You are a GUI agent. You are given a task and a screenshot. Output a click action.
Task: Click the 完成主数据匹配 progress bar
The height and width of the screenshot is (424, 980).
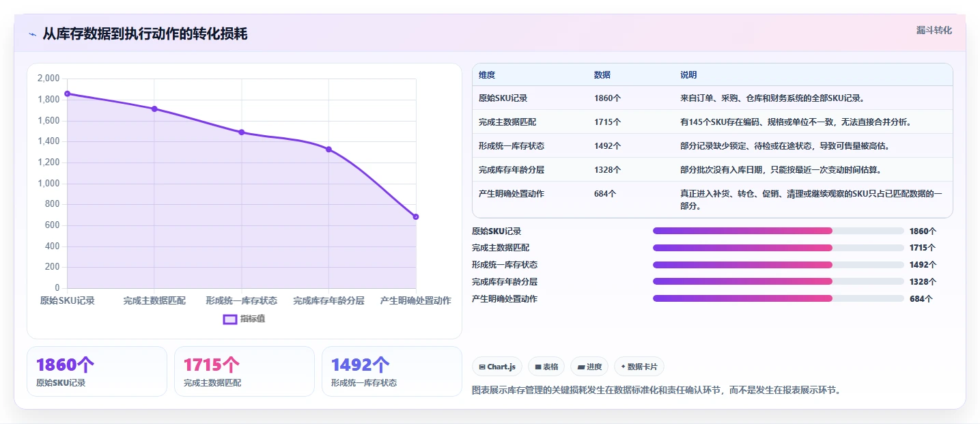click(779, 248)
